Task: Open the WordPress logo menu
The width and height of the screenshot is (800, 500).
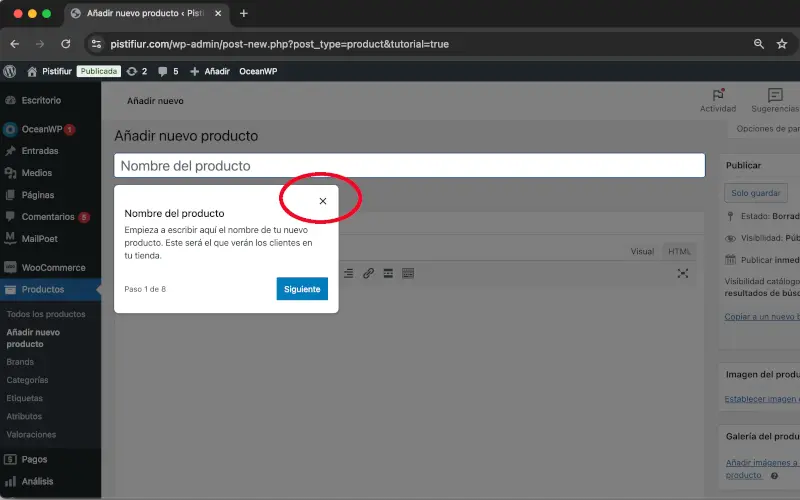Action: [x=10, y=71]
